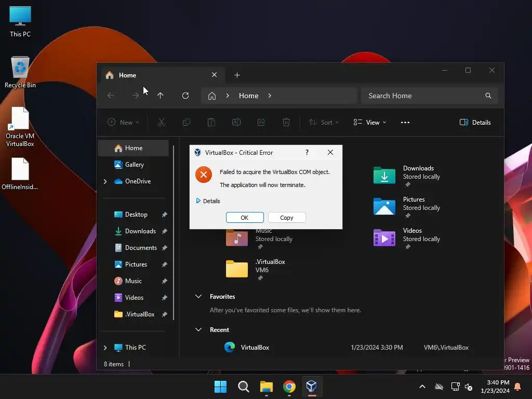
Task: Show hidden icons in system tray
Action: (422, 387)
